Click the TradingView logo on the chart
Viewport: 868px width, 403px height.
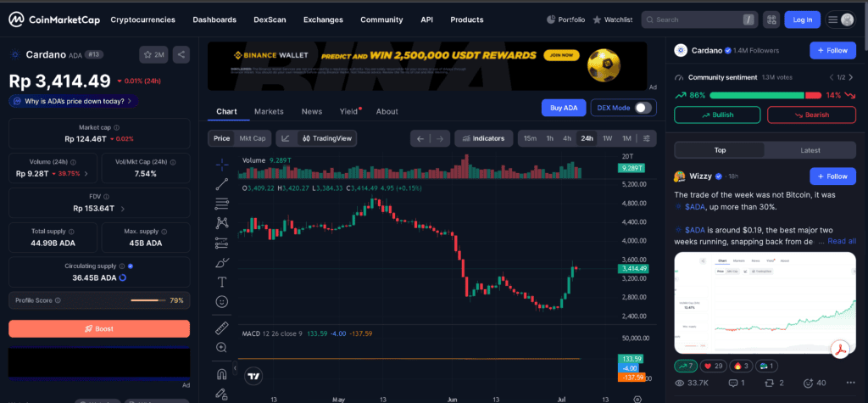pos(253,376)
